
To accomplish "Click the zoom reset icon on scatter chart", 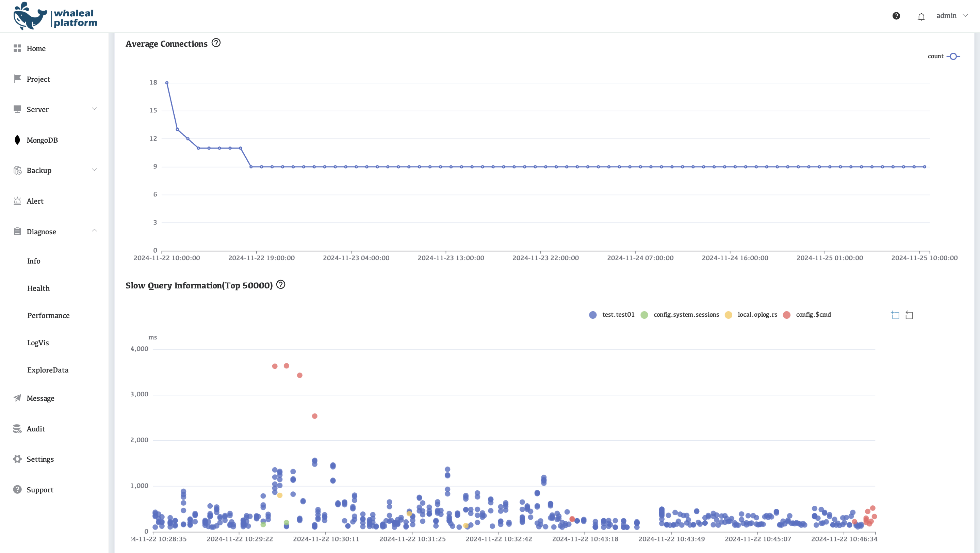I will [x=909, y=315].
